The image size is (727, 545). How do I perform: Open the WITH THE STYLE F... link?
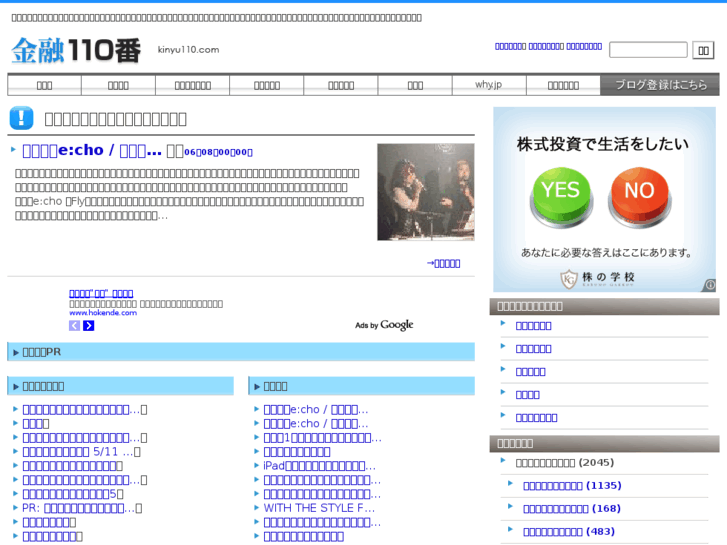pyautogui.click(x=319, y=508)
